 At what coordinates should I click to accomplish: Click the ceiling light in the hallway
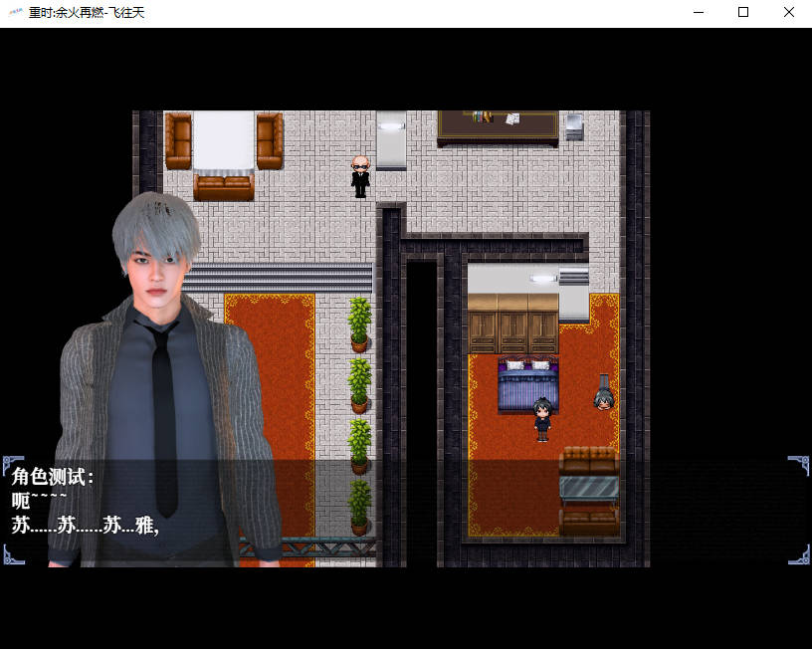click(391, 126)
